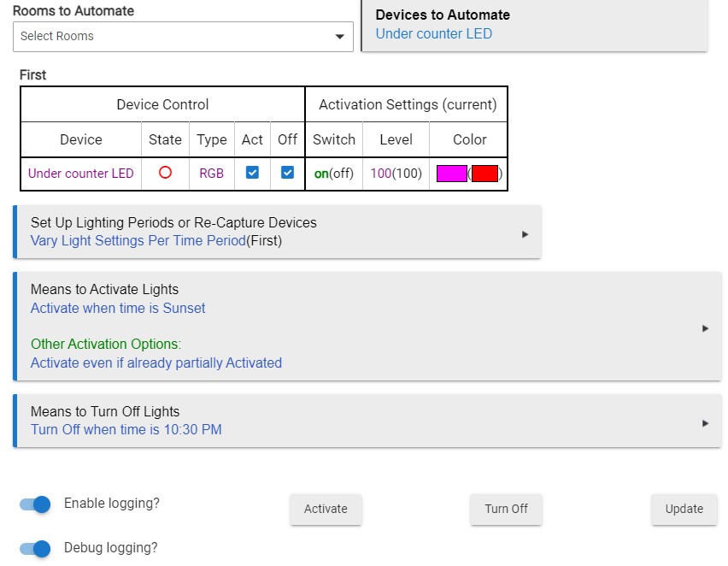Click Under counter LED device in table
Viewport: 728px width, 566px height.
(81, 174)
